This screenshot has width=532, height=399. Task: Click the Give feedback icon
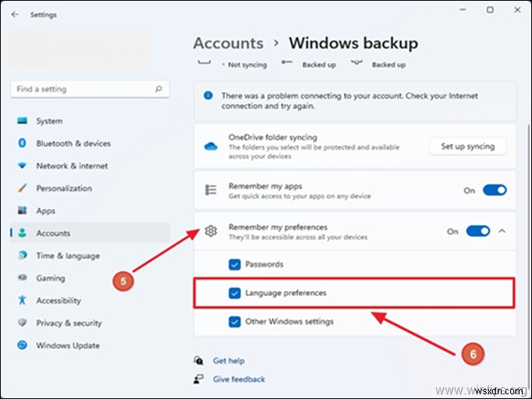pos(198,379)
